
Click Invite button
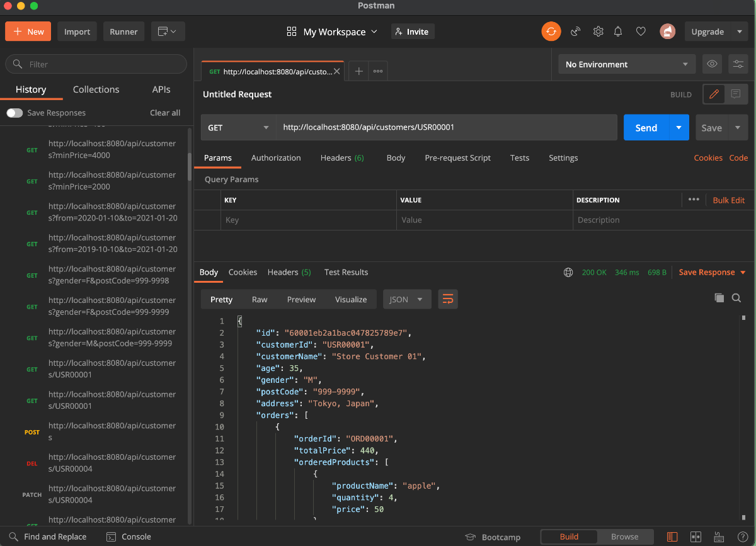[413, 31]
